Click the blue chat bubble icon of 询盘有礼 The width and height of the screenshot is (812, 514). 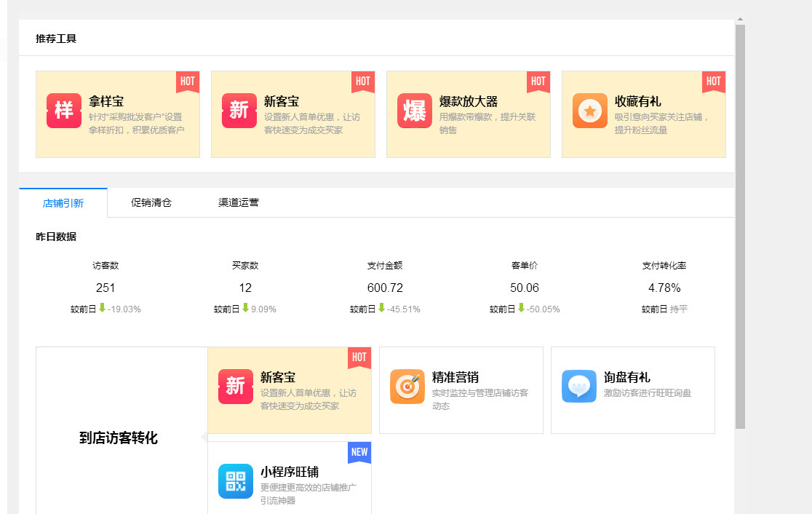point(579,387)
